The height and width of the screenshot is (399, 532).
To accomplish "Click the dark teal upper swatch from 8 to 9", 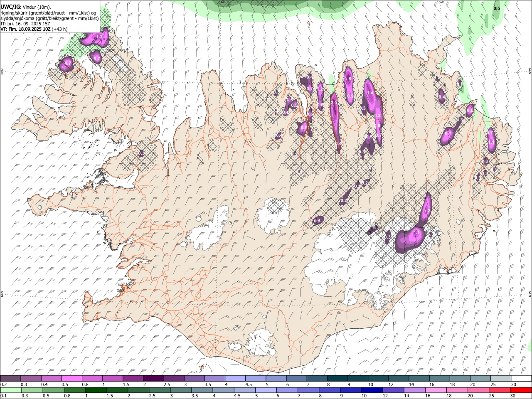I will (337, 379).
